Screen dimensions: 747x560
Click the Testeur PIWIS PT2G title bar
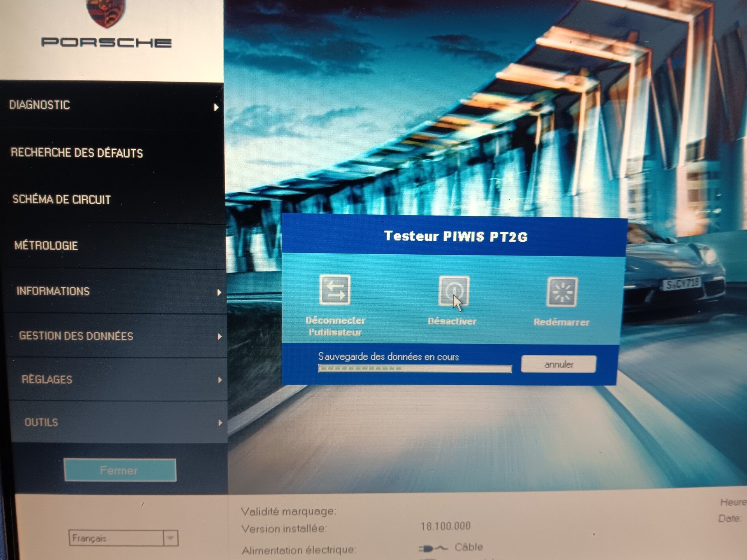pyautogui.click(x=455, y=236)
